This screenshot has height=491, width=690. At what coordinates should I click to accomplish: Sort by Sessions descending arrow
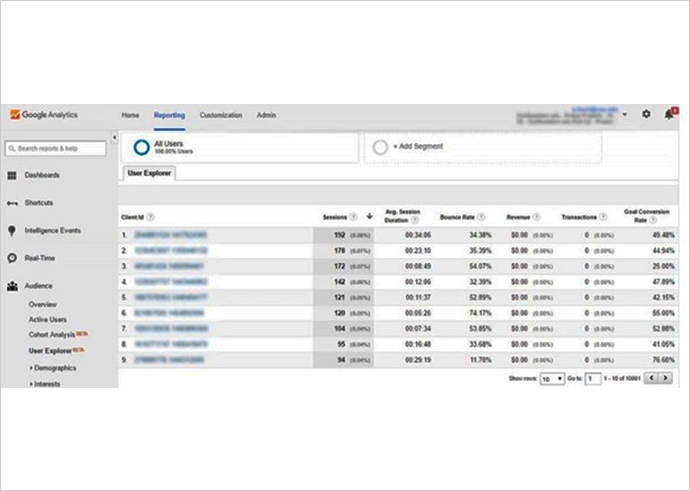click(x=369, y=216)
